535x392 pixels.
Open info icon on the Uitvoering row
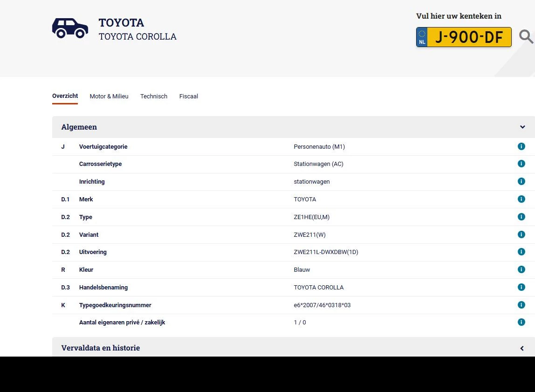pyautogui.click(x=521, y=252)
